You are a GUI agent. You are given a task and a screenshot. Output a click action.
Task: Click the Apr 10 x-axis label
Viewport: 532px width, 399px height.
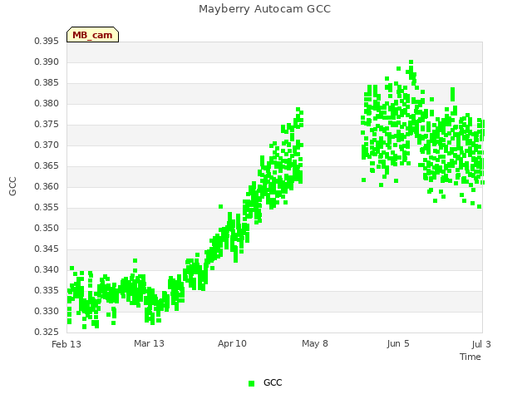(232, 343)
